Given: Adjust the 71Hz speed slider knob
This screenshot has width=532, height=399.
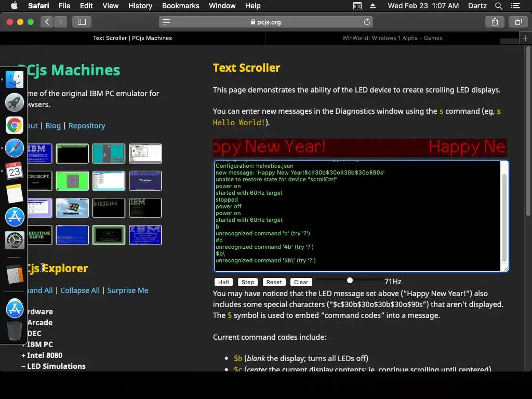Looking at the screenshot, I should tap(350, 280).
